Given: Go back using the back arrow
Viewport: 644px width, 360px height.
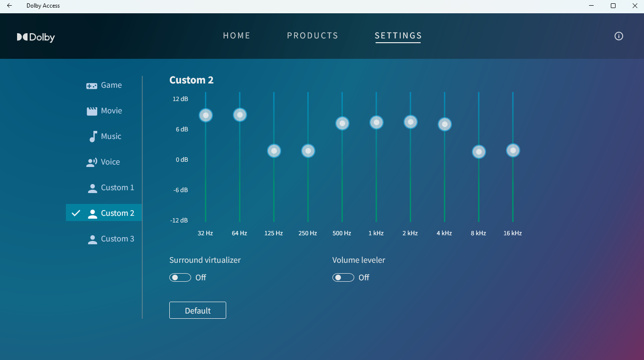Looking at the screenshot, I should click(x=9, y=6).
